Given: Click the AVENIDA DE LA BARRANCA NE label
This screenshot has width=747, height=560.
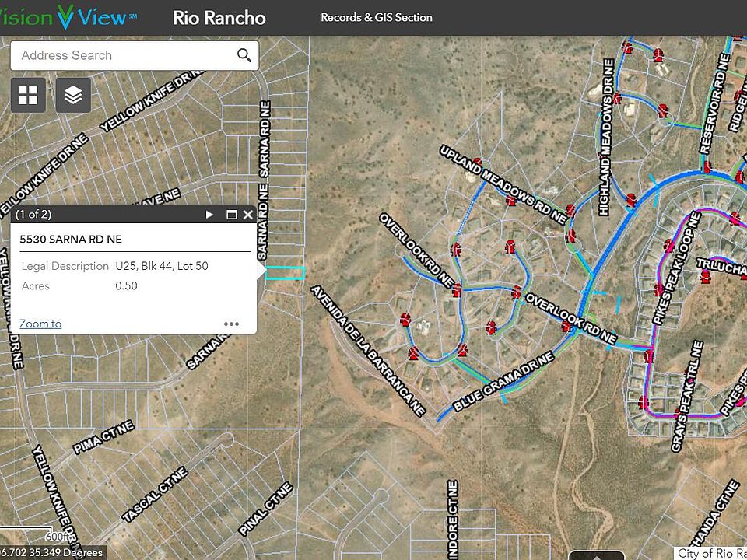Looking at the screenshot, I should point(368,352).
